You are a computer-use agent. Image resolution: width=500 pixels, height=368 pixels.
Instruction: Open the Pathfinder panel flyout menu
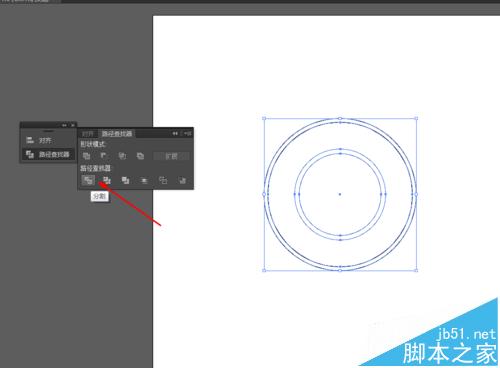(x=187, y=133)
